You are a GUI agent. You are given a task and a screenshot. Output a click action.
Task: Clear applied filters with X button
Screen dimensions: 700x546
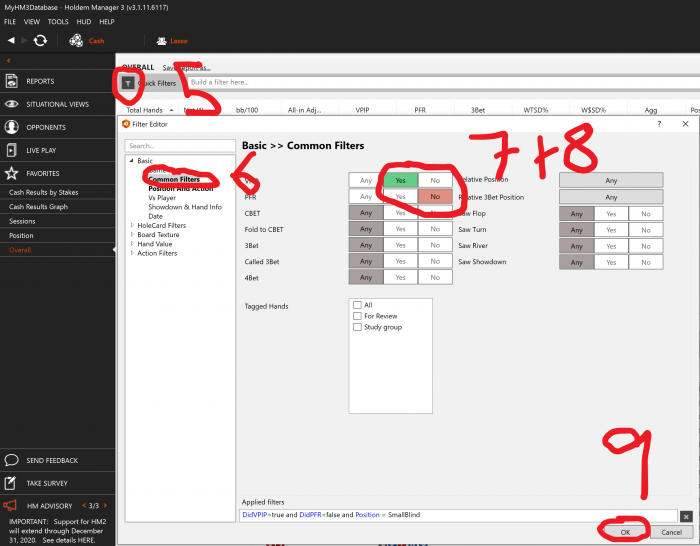686,517
